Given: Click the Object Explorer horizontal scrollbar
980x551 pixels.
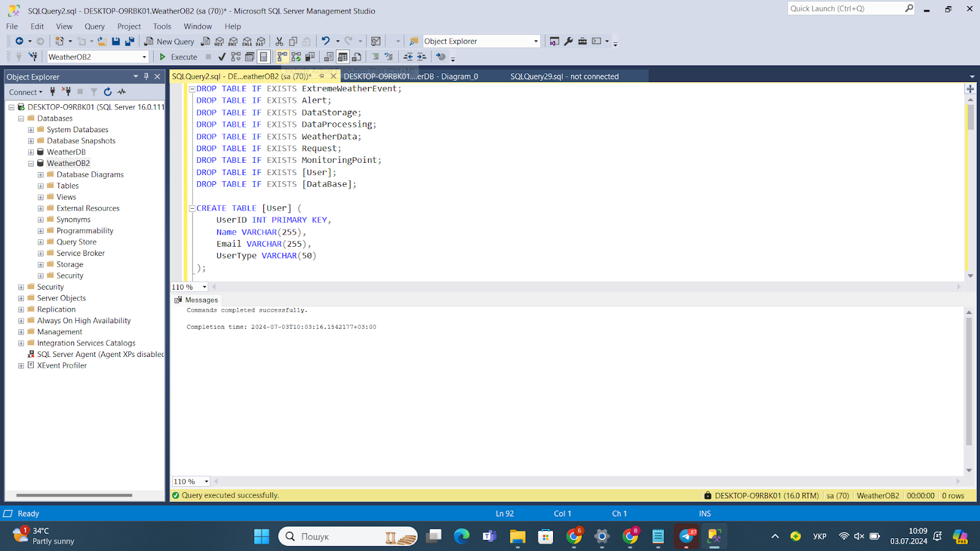Looking at the screenshot, I should pyautogui.click(x=74, y=495).
